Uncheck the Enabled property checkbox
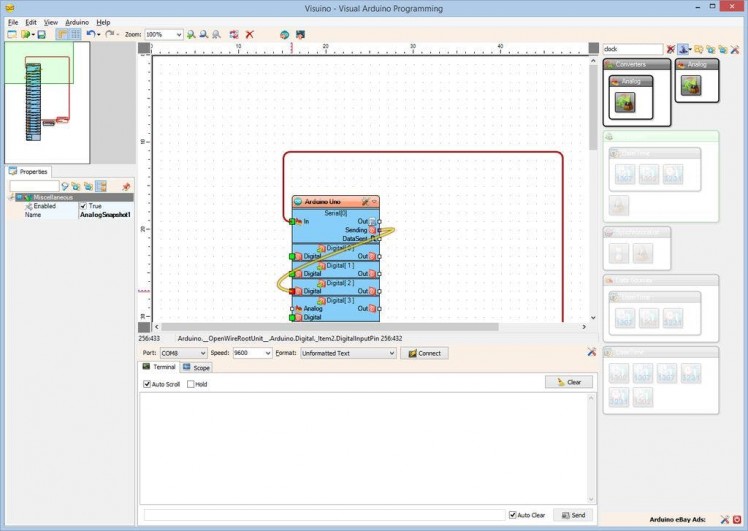This screenshot has width=748, height=531. click(83, 206)
